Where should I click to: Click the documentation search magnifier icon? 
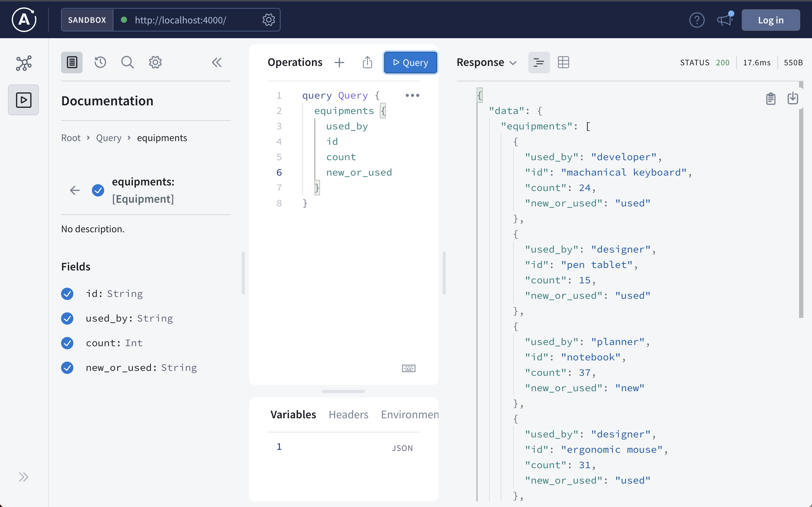coord(128,62)
